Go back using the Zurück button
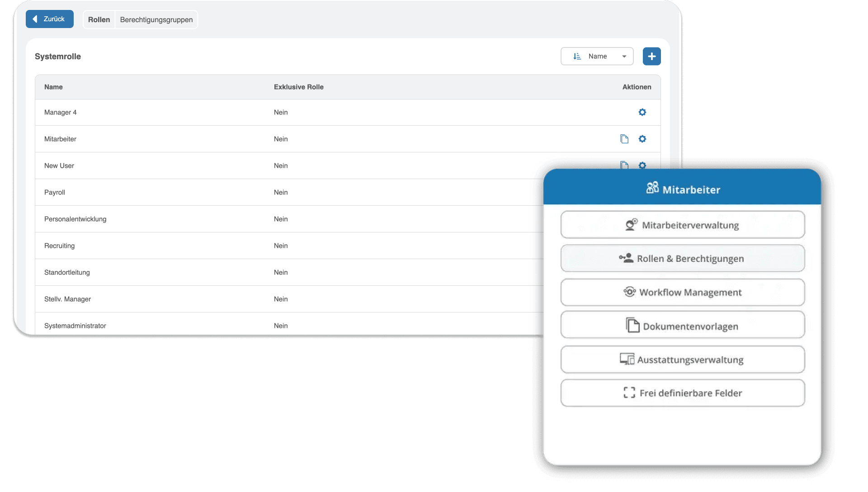This screenshot has width=868, height=492. click(49, 19)
